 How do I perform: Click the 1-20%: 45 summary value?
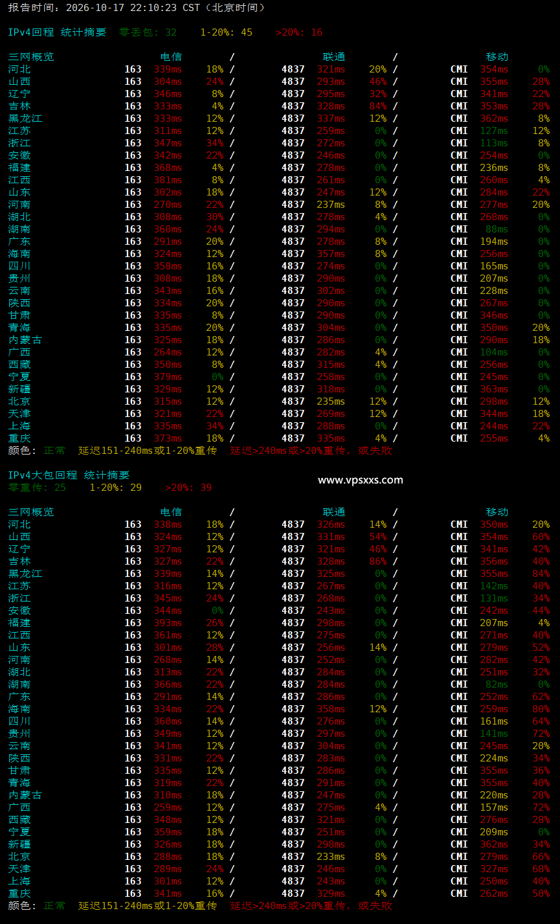pos(227,32)
